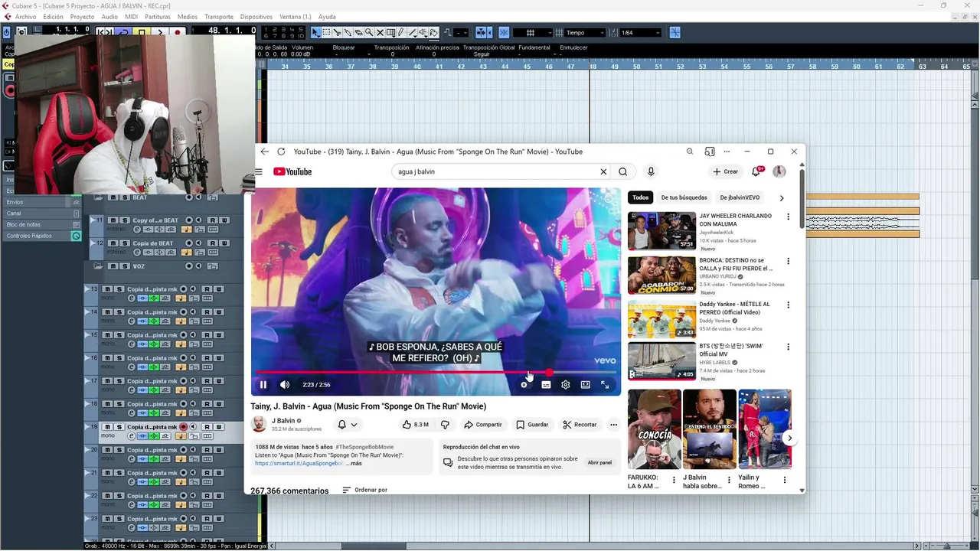Viewport: 980px width, 551px height.
Task: Click the YouTube page vertical scrollbar
Action: (x=802, y=199)
